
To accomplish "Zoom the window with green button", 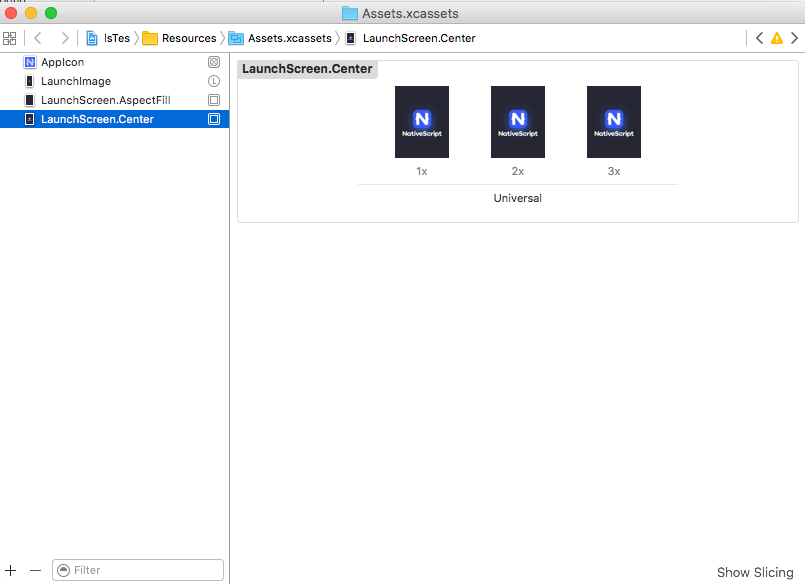I will click(x=51, y=13).
